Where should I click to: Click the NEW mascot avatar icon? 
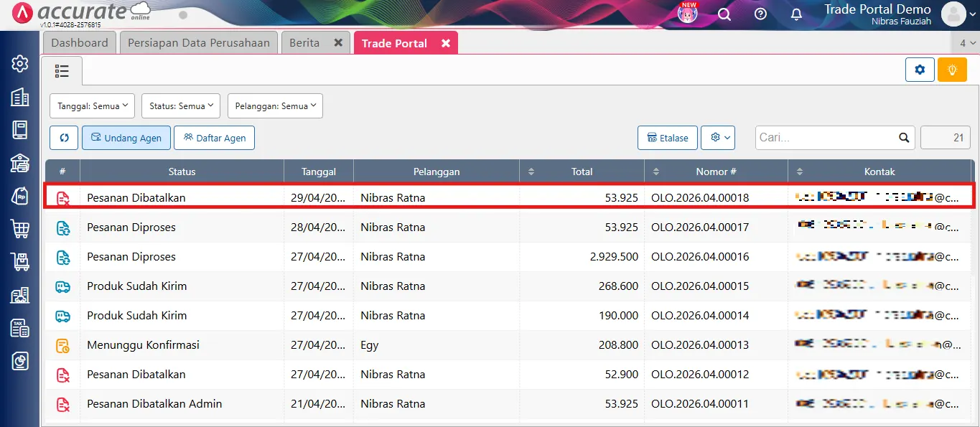click(688, 13)
